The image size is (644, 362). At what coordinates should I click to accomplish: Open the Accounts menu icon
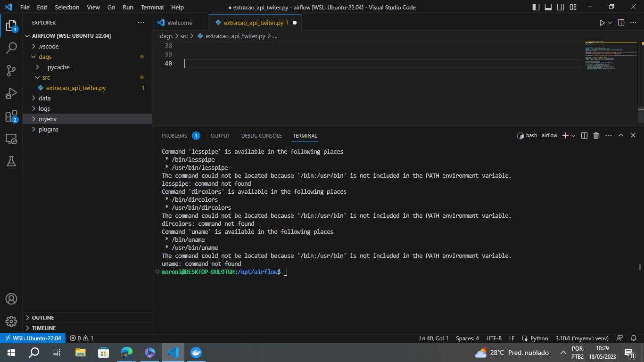click(x=11, y=299)
